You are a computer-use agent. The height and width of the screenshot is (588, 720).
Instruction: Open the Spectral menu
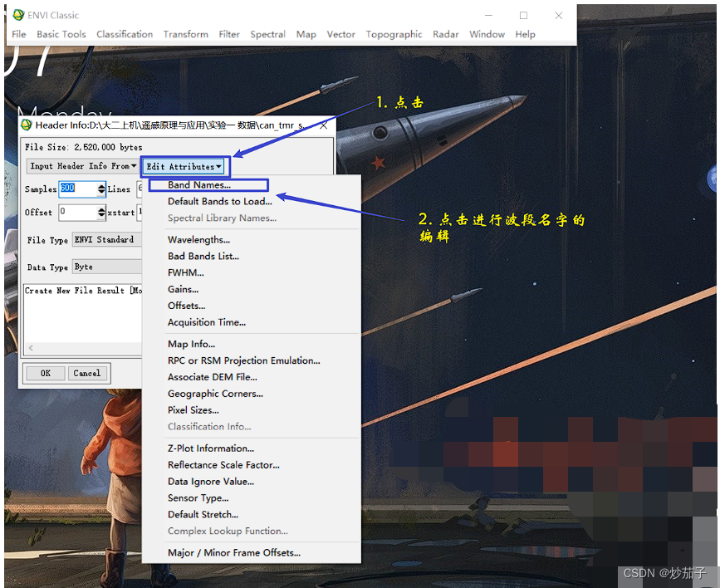point(267,34)
